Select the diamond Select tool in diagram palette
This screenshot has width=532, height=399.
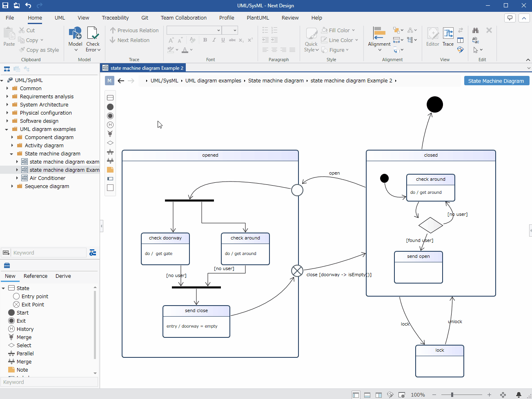pyautogui.click(x=110, y=143)
